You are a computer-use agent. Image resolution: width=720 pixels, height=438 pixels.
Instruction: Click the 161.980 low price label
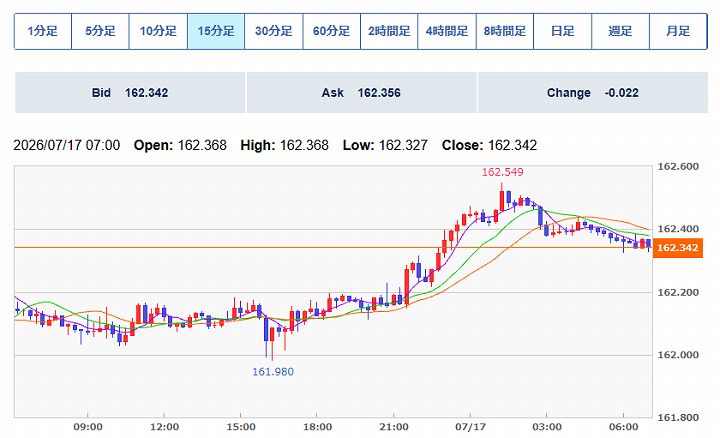coord(273,371)
